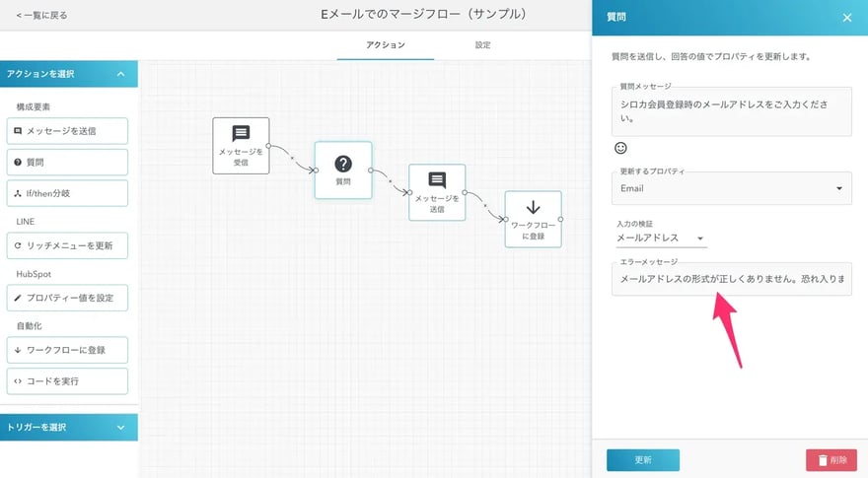Screen dimensions: 868x478
Task: Select the question mark node on canvas
Action: (343, 170)
